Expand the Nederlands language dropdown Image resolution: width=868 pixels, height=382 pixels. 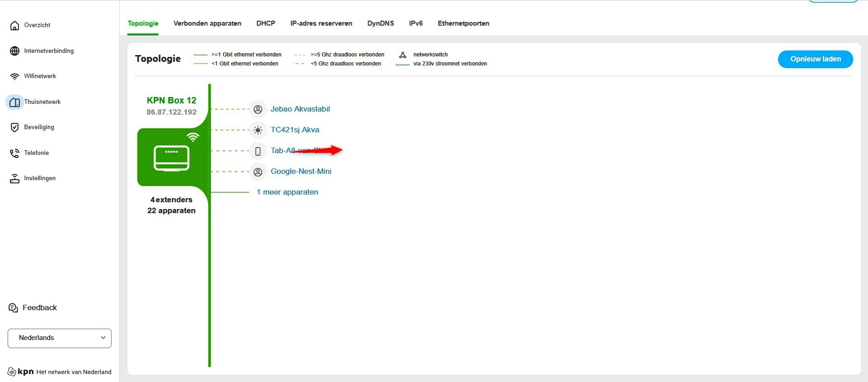tap(60, 338)
